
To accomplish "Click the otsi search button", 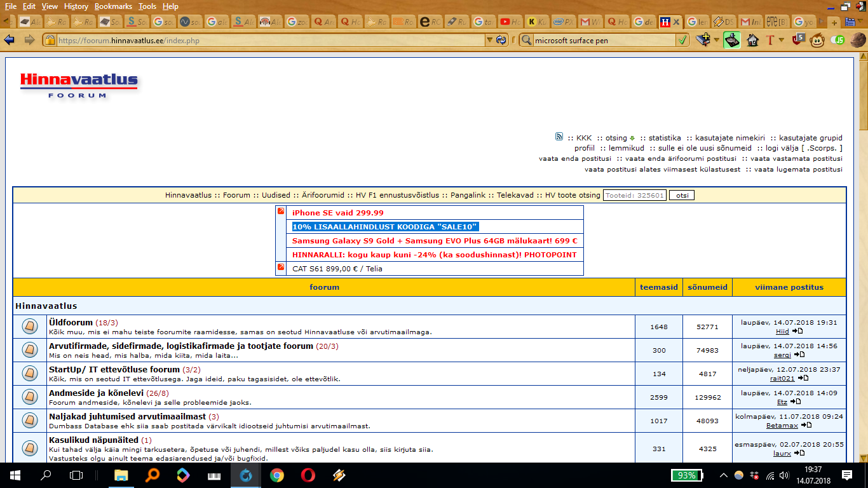I will pos(682,195).
